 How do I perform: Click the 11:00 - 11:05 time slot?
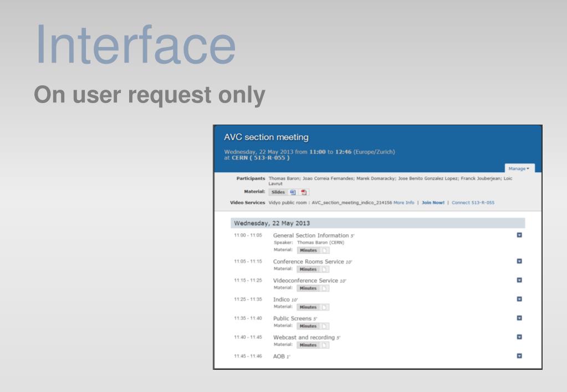248,235
